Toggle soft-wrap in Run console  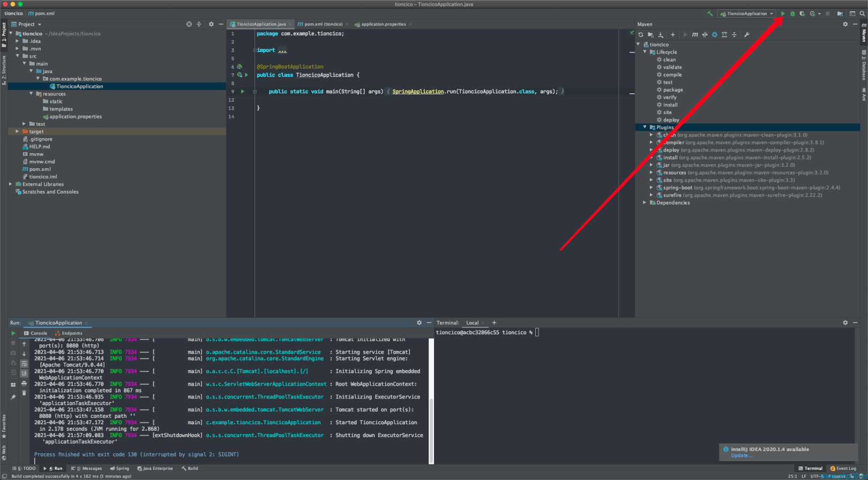[24, 364]
